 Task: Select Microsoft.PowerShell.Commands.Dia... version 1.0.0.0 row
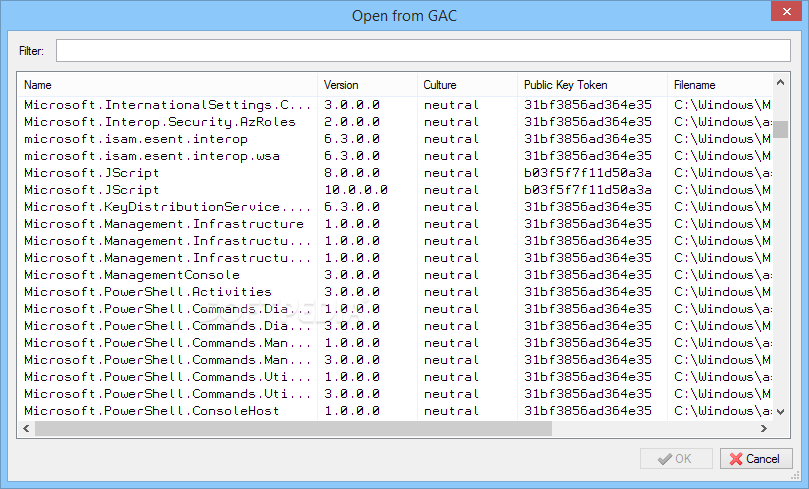(396, 309)
